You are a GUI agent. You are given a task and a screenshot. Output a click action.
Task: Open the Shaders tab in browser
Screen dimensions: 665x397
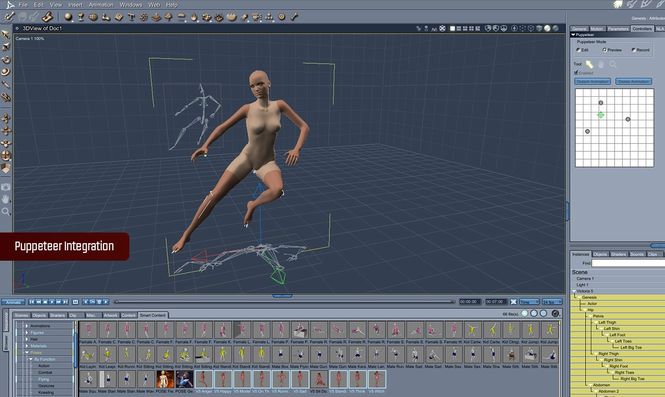coord(57,315)
